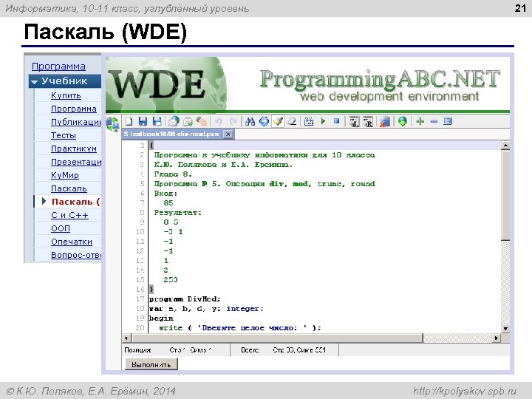Click the Выполнить button
This screenshot has width=532, height=399.
pyautogui.click(x=151, y=364)
